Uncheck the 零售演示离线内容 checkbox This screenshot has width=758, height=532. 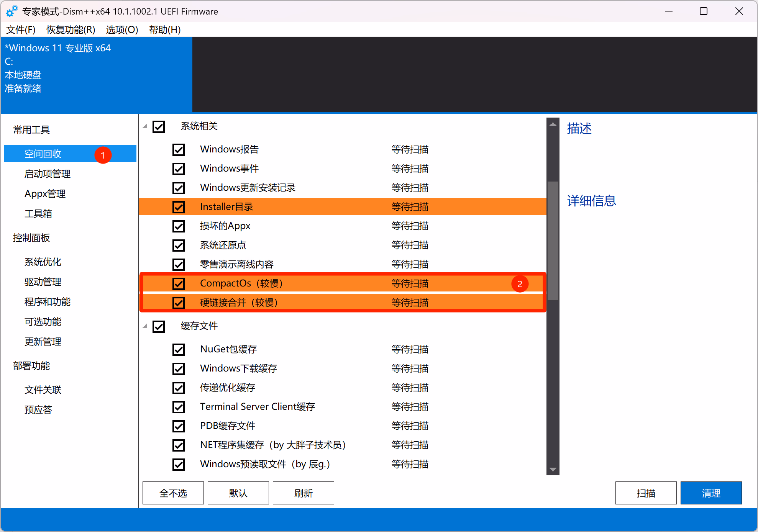click(179, 265)
